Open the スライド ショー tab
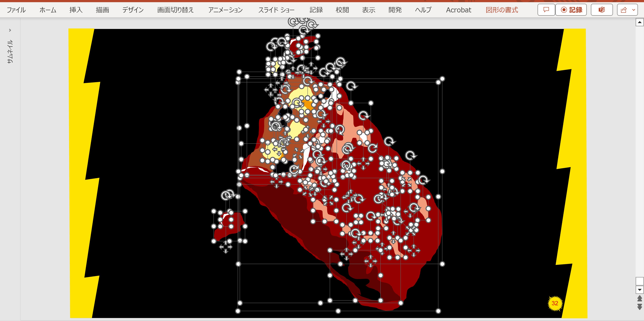 [276, 10]
